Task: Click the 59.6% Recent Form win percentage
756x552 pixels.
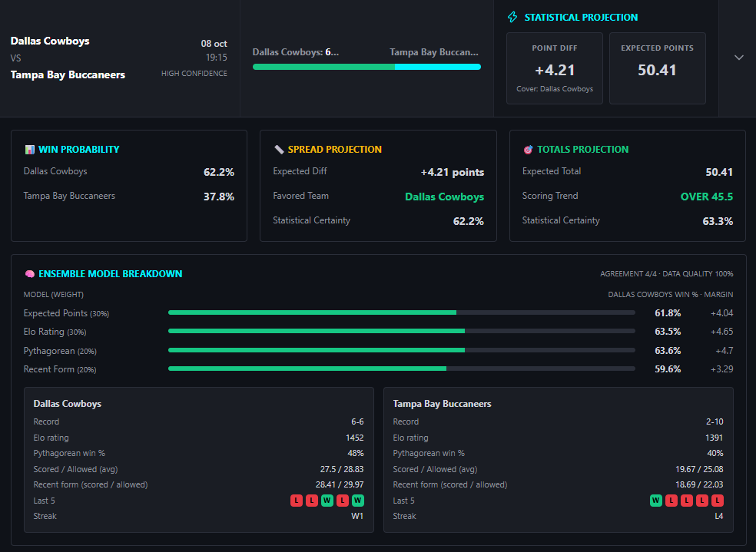Action: 668,369
